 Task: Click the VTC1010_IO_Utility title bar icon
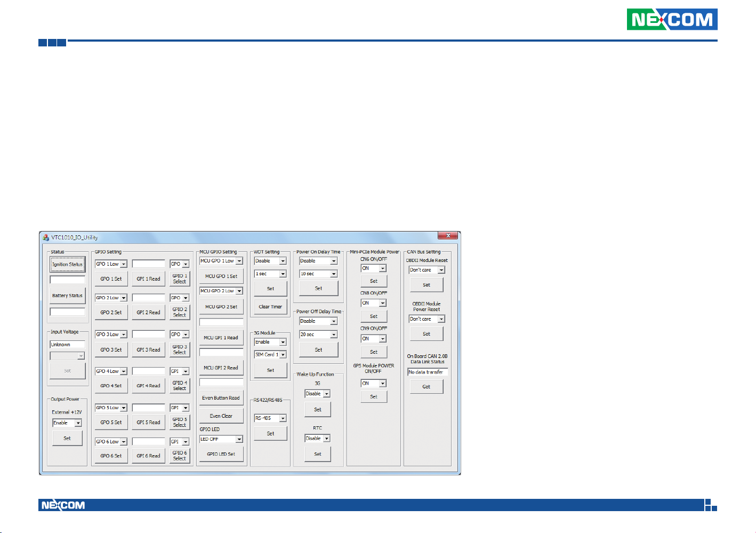pos(46,237)
